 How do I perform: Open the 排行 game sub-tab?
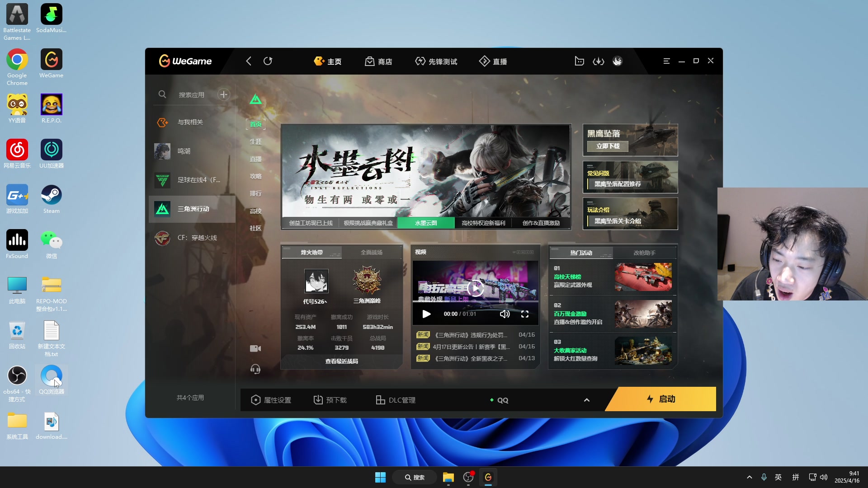point(256,194)
